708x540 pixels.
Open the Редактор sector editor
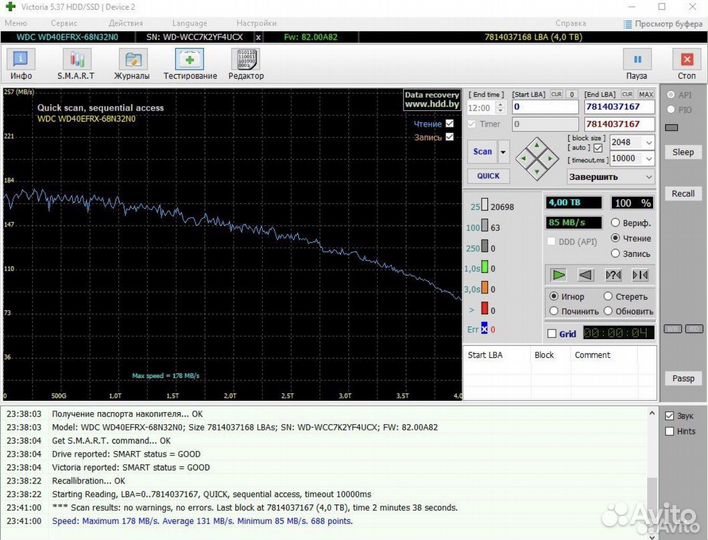coord(246,63)
